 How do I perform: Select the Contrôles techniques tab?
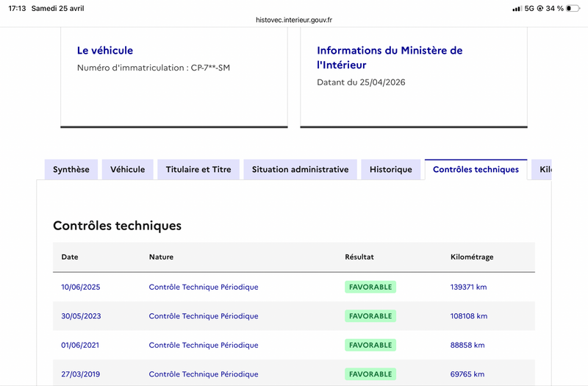pos(476,169)
